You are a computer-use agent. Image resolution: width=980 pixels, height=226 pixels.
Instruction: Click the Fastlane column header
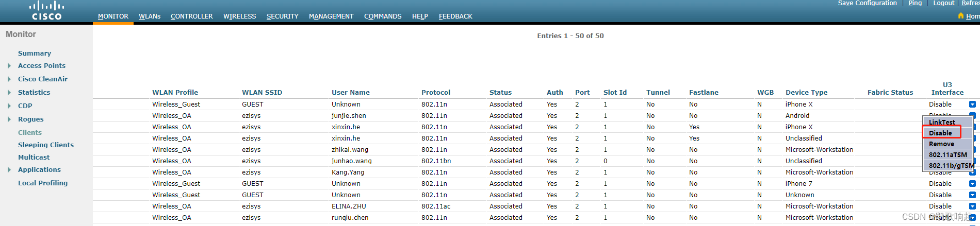704,93
